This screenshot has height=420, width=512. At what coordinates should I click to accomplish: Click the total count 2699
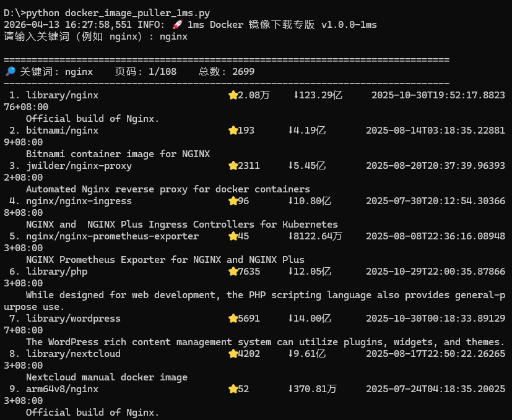click(243, 72)
